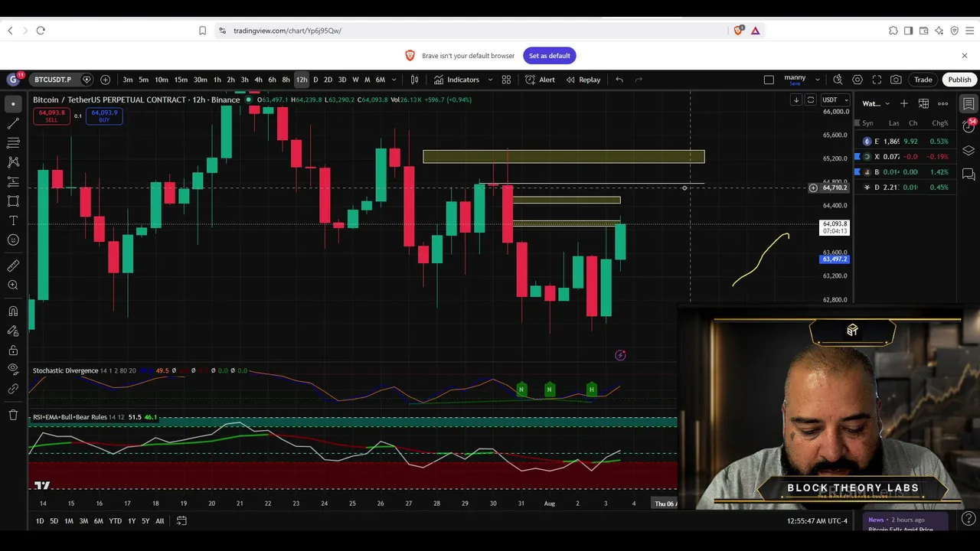Toggle scroll to latest bar arrow

(796, 99)
